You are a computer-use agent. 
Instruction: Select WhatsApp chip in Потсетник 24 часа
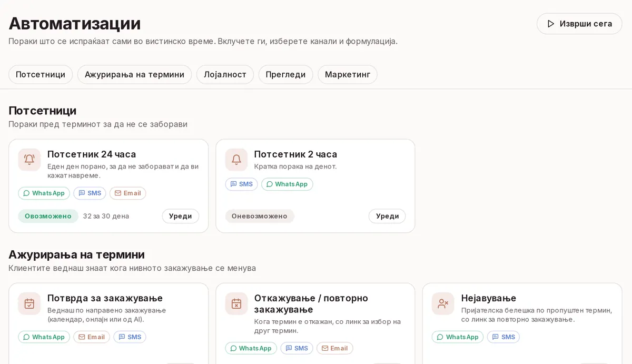click(44, 193)
